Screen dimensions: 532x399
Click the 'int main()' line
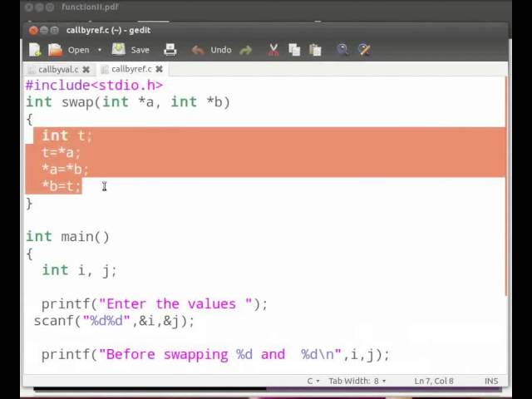pyautogui.click(x=68, y=236)
